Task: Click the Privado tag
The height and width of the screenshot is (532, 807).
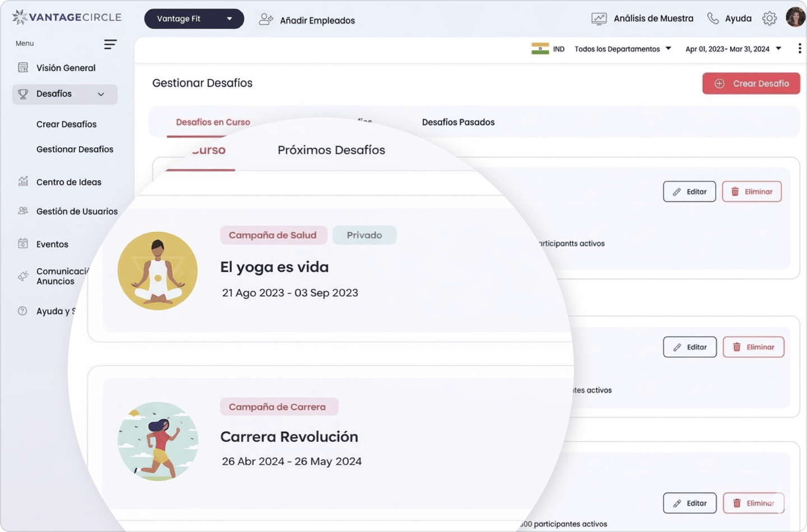Action: [364, 235]
